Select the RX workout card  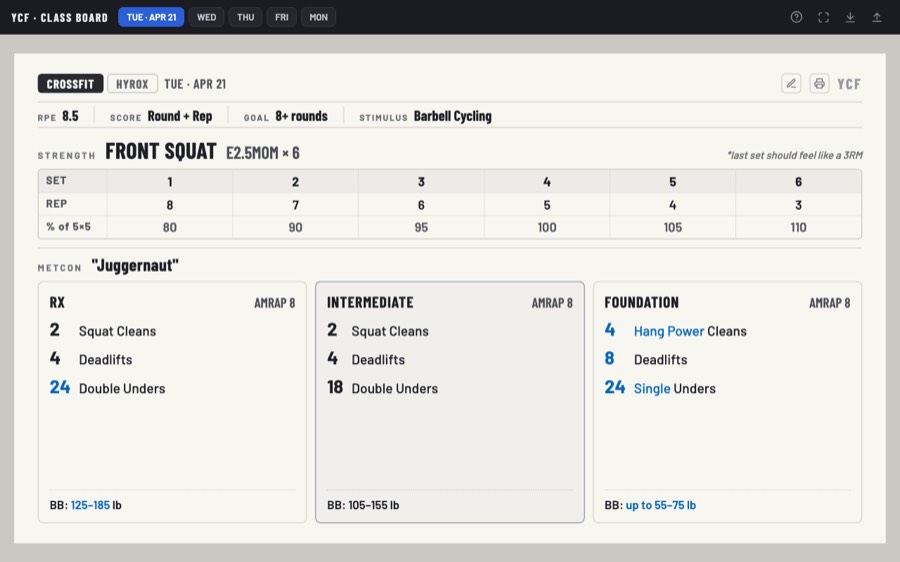pyautogui.click(x=172, y=402)
